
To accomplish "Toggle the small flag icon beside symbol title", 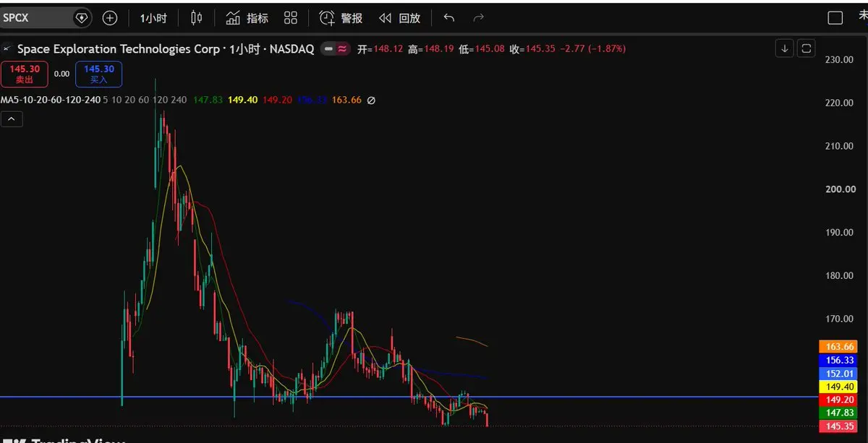I will [x=7, y=49].
